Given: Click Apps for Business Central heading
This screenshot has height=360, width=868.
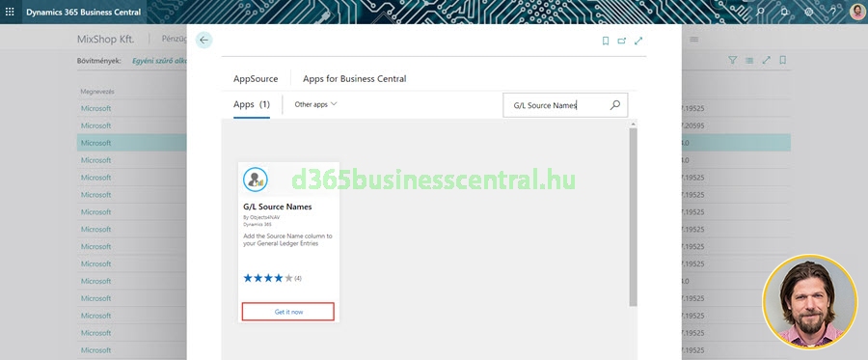Looking at the screenshot, I should click(354, 78).
